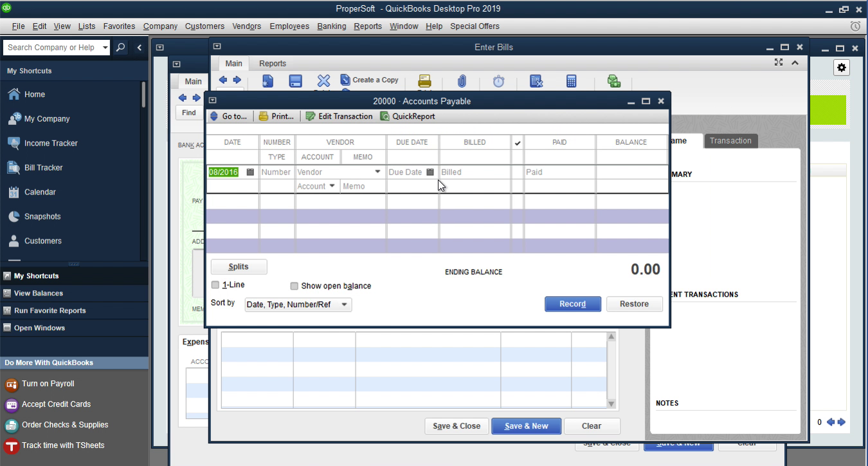Collapse the Enter Bills ribbon chevron
868x466 pixels.
tap(795, 62)
